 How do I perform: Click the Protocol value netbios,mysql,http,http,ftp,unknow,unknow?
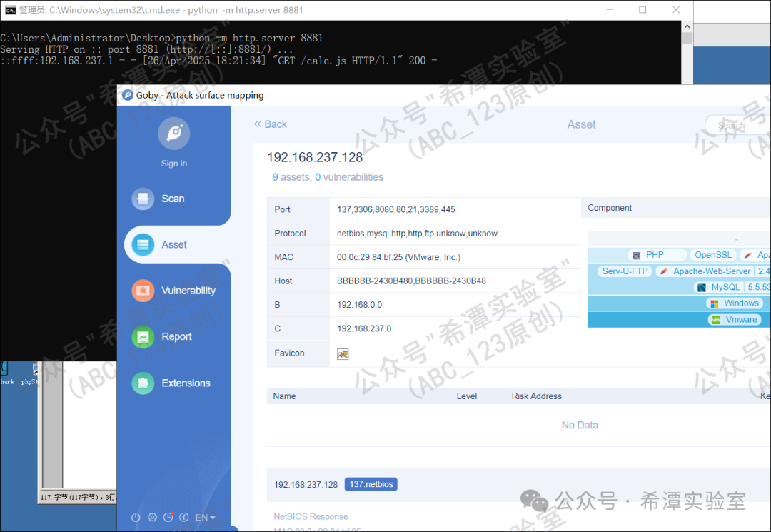[x=417, y=233]
